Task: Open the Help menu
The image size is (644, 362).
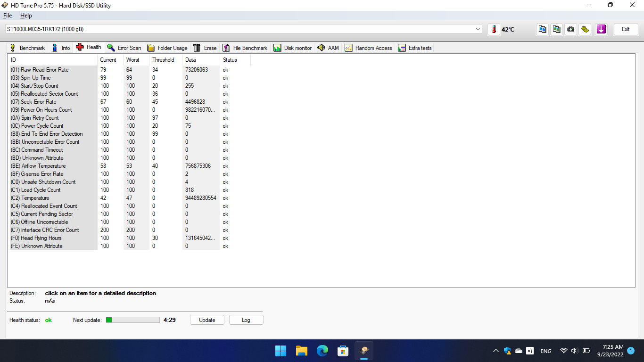Action: click(x=26, y=16)
